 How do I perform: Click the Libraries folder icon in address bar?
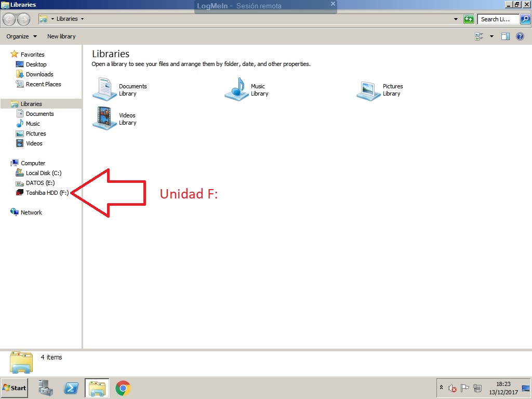[43, 19]
